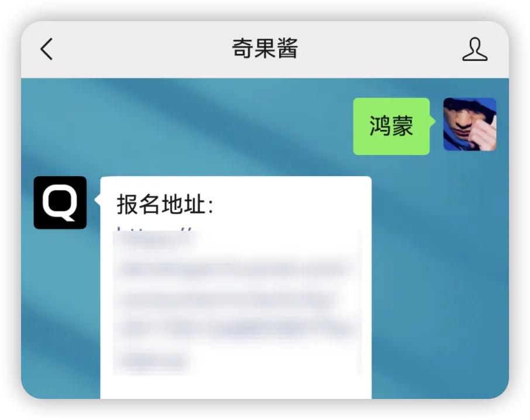Click the 报名地址: text in reply
The width and height of the screenshot is (530, 420).
(x=166, y=204)
